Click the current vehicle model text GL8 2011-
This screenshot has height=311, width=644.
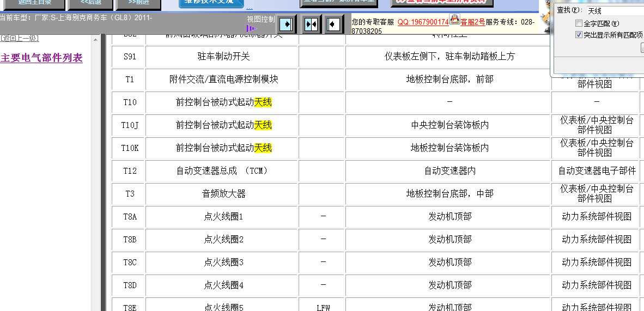point(76,17)
